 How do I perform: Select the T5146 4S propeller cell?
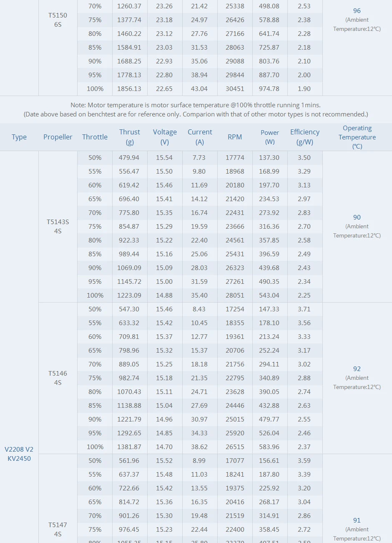click(58, 378)
